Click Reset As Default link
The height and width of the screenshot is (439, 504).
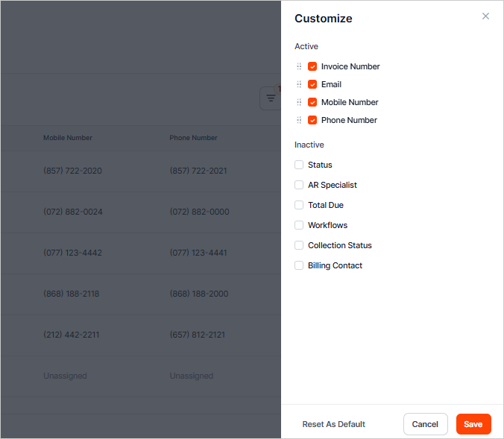tap(333, 424)
